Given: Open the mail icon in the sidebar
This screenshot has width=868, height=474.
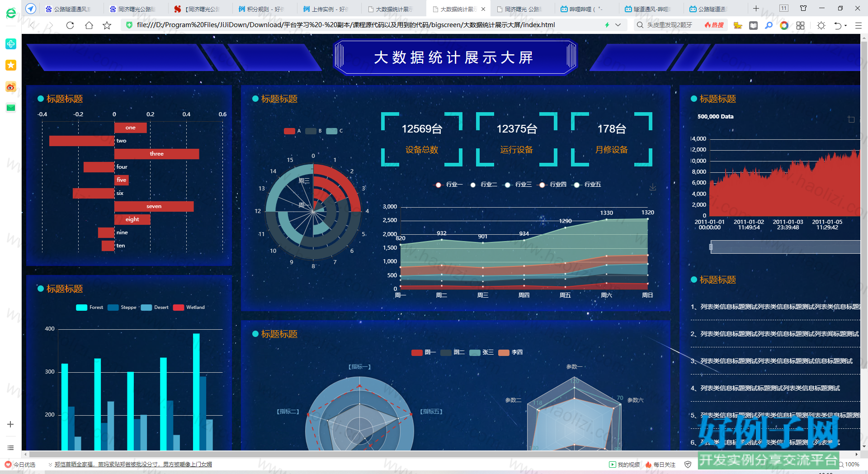Looking at the screenshot, I should click(11, 108).
